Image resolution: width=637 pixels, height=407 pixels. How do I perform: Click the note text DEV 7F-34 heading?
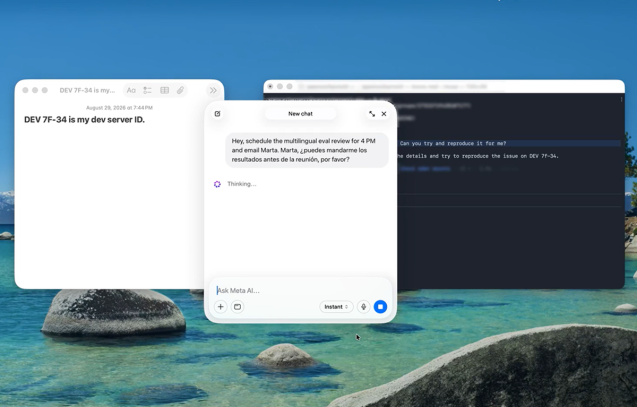click(x=84, y=119)
